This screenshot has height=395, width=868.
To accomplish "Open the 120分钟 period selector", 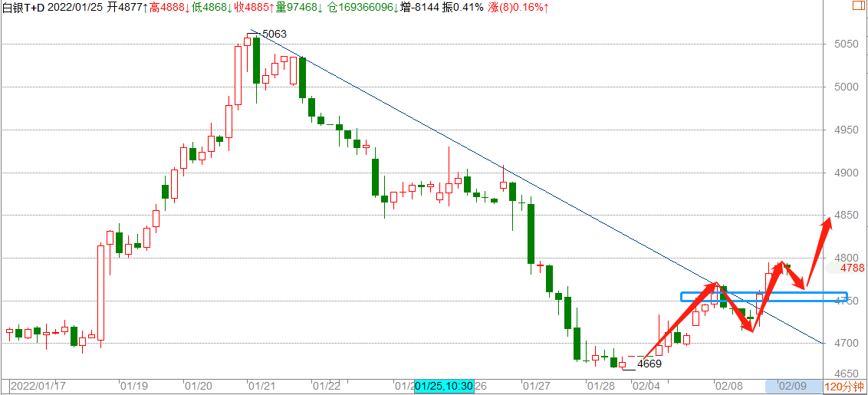I will (843, 387).
